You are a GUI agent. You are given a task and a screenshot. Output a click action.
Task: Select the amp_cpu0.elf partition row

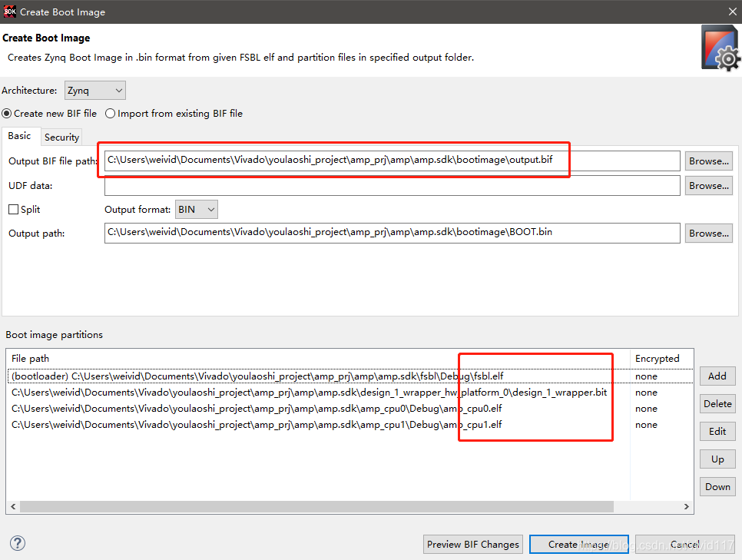pos(350,409)
